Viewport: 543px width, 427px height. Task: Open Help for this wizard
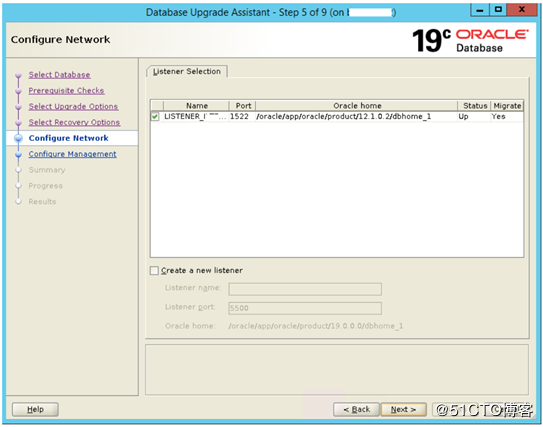tap(35, 409)
